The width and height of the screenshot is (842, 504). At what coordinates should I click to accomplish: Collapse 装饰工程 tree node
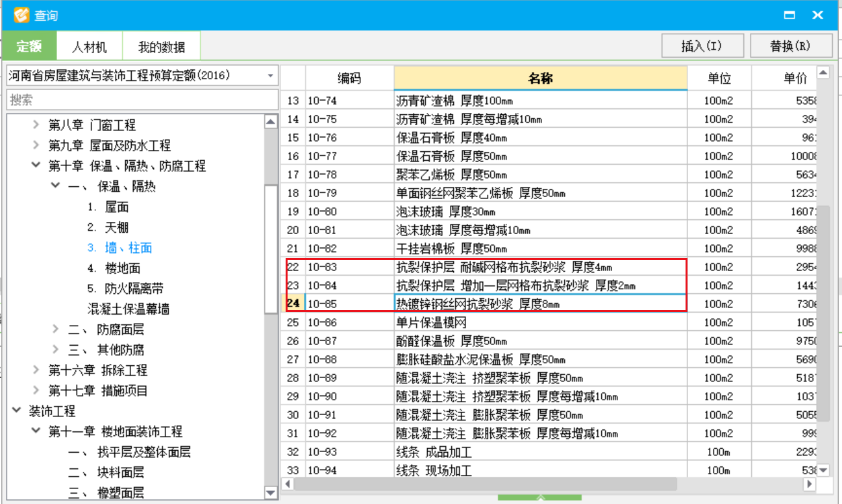(x=16, y=411)
